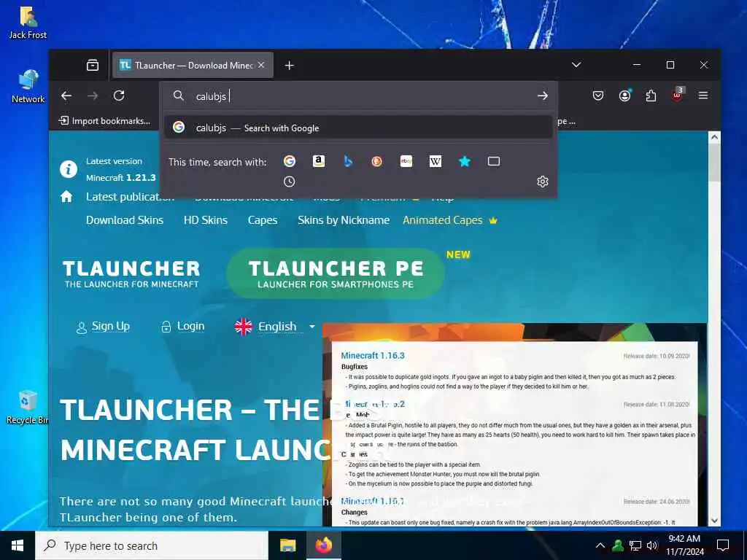Open the Windows Start menu
Screen dimensions: 747x560
[x=18, y=545]
